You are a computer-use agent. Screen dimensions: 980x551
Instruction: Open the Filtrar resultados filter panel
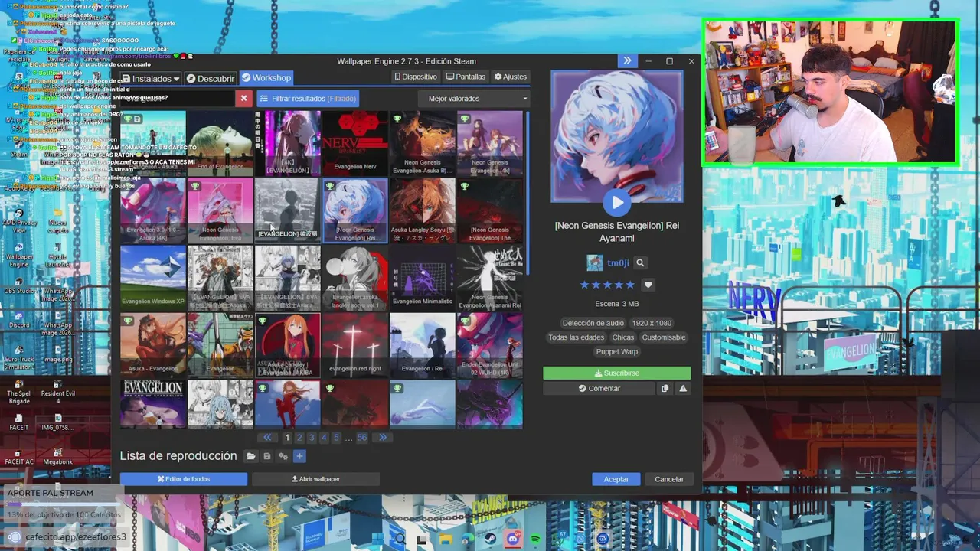pyautogui.click(x=308, y=98)
